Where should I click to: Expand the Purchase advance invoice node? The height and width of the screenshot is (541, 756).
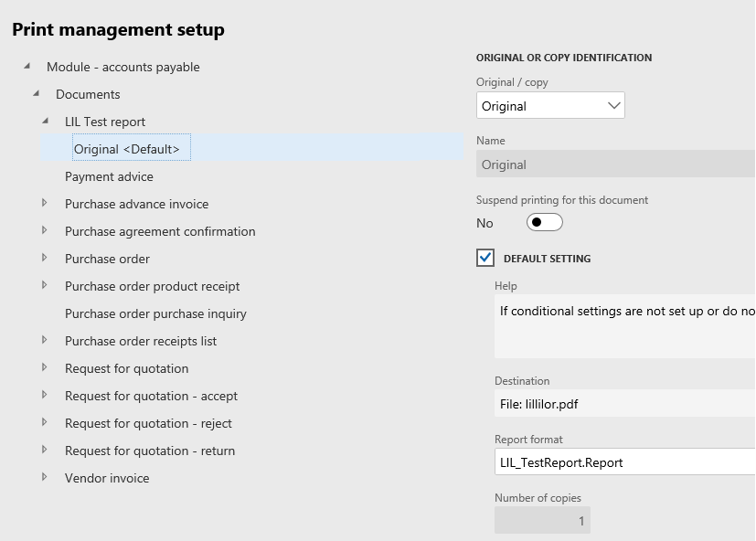click(45, 204)
